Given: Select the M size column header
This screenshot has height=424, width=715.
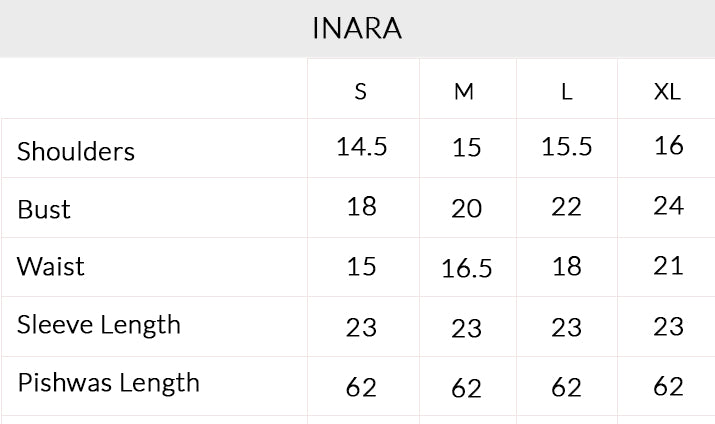Looking at the screenshot, I should coord(464,92).
